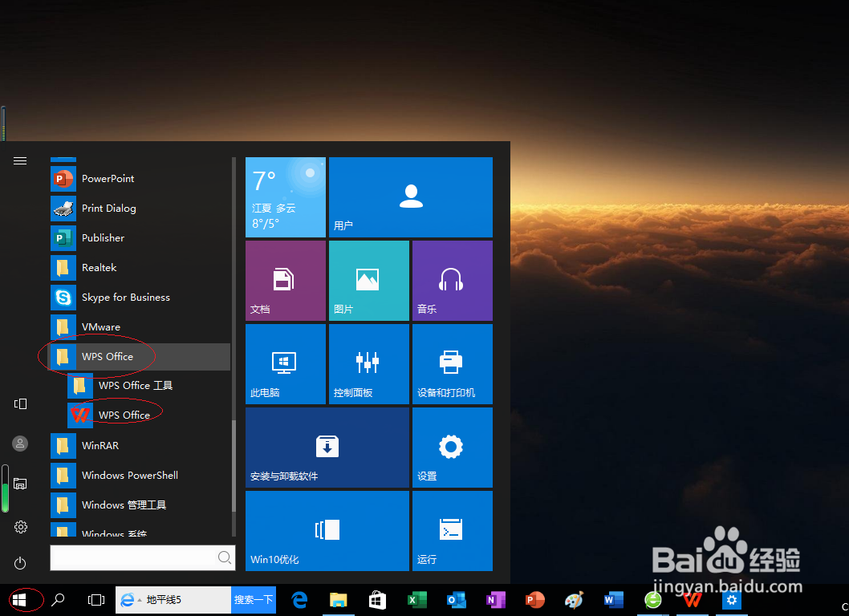Open File Explorer from the taskbar
Viewport: 849px width, 616px height.
click(339, 600)
